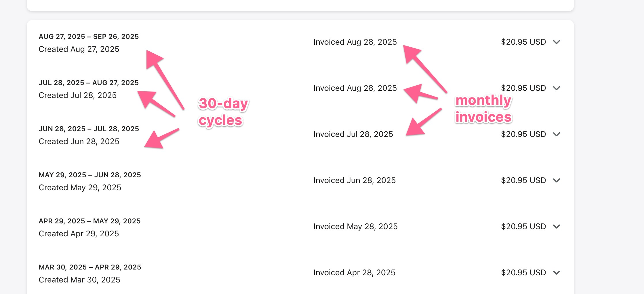This screenshot has width=644, height=294.
Task: Click the AUG 27, 2025 – SEP 26, 2025 period
Action: 89,37
